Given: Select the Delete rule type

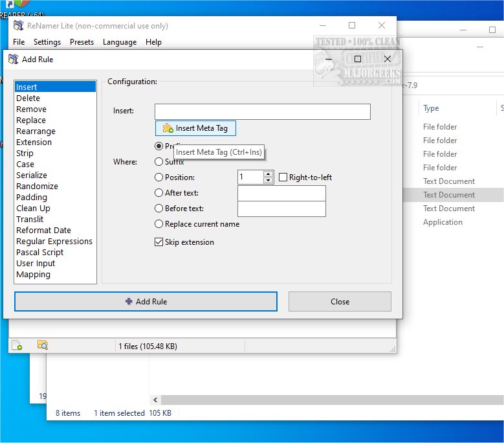Looking at the screenshot, I should [55, 98].
